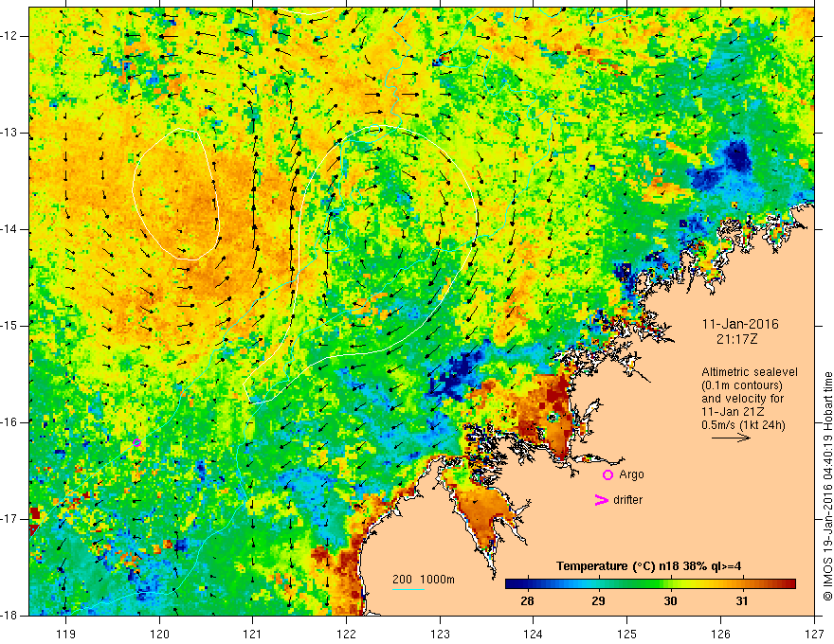Click the magenta Argo circle legend symbol
Image resolution: width=834 pixels, height=644 pixels.
607,475
